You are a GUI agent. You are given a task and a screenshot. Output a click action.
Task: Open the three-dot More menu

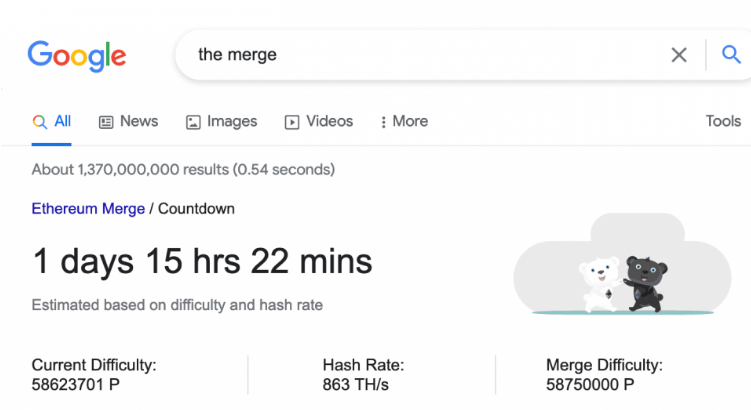pyautogui.click(x=404, y=122)
